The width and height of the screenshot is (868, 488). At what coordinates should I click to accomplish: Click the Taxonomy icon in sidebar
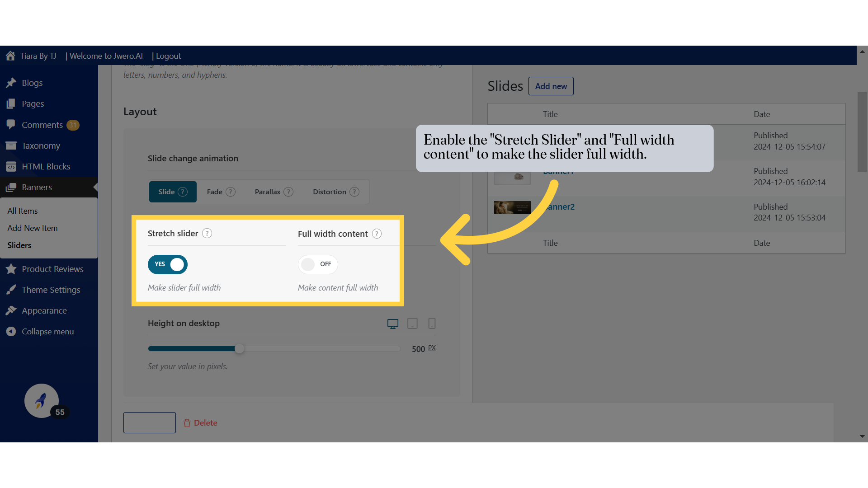pos(11,145)
